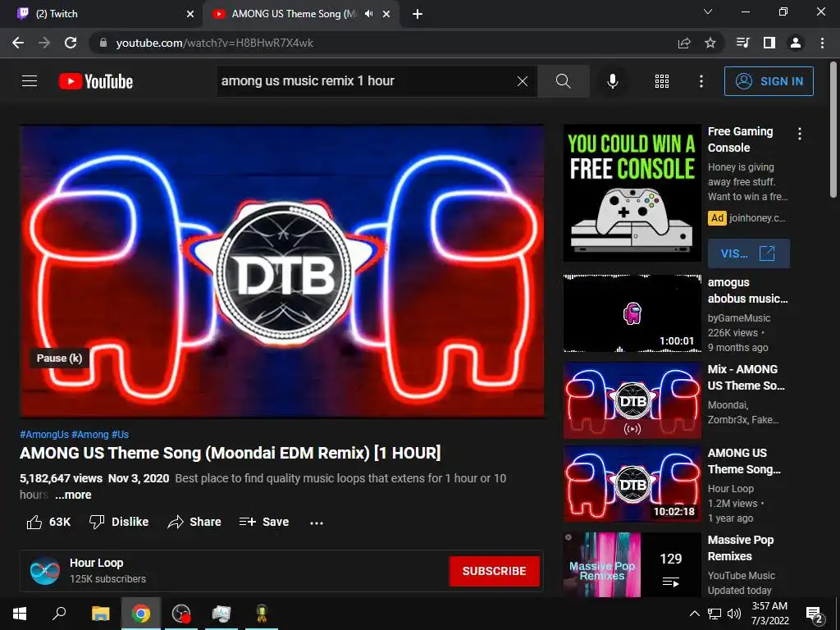This screenshot has width=840, height=630.
Task: Click the address bar URL
Action: 215,43
